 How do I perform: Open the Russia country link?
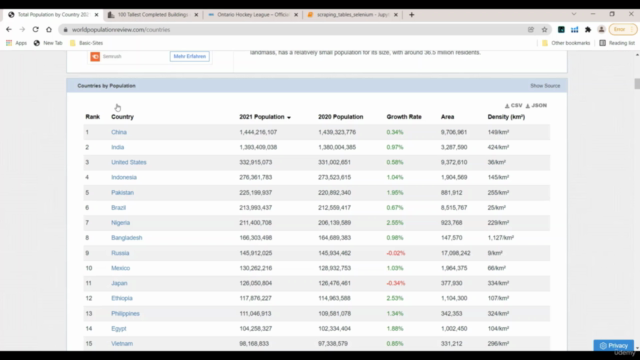click(120, 253)
